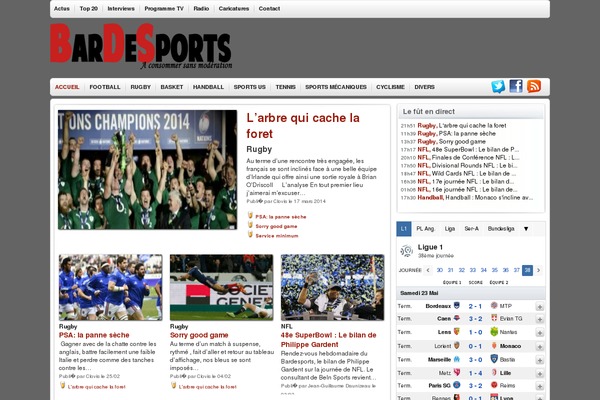Click the Bordeaux club crest

[x=457, y=305]
